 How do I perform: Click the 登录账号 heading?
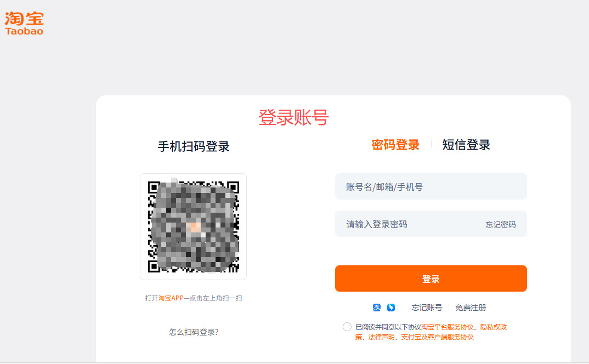click(294, 117)
